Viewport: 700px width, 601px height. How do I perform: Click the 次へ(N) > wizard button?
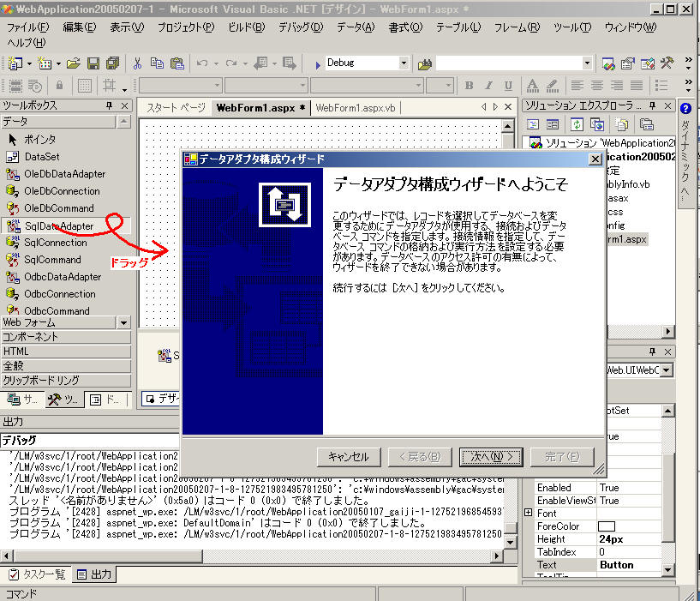pyautogui.click(x=489, y=456)
